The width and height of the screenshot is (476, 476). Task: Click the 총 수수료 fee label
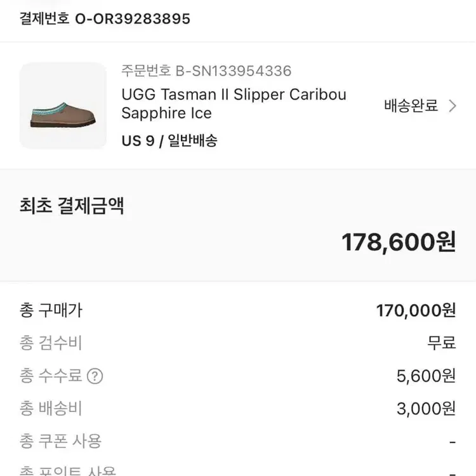tap(51, 376)
